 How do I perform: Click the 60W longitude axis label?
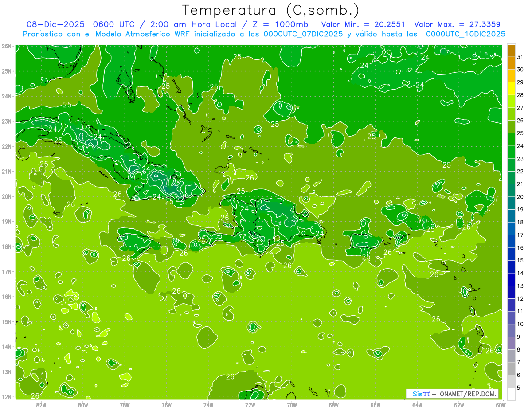tap(501, 405)
